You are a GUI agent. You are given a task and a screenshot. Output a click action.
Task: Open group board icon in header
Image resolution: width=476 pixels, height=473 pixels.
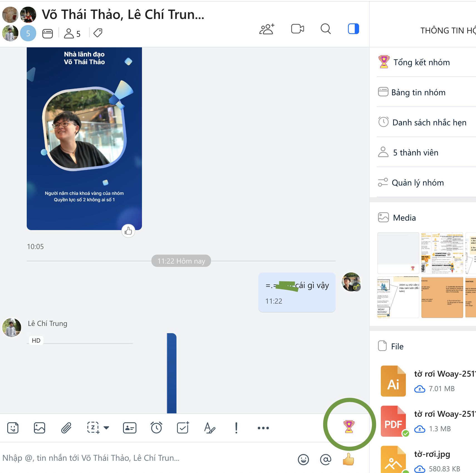point(48,33)
